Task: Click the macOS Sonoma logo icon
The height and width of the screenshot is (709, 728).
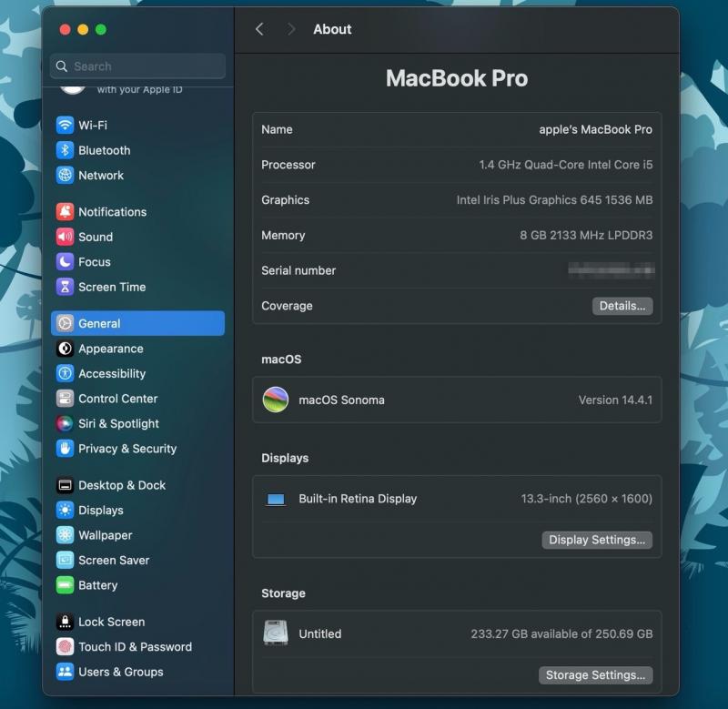Action: tap(276, 400)
